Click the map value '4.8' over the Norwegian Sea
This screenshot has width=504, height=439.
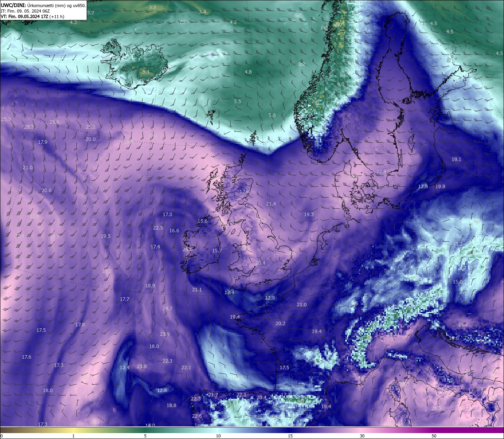[x=248, y=72]
